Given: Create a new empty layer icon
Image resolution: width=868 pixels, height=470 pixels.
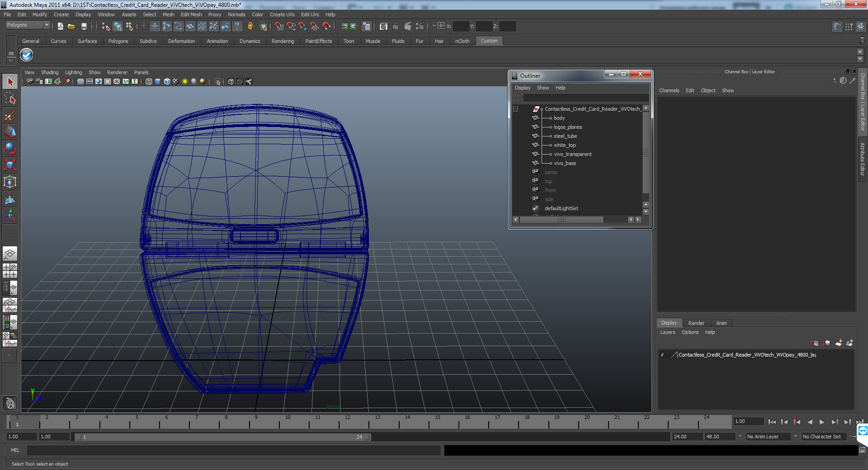Looking at the screenshot, I should (838, 343).
